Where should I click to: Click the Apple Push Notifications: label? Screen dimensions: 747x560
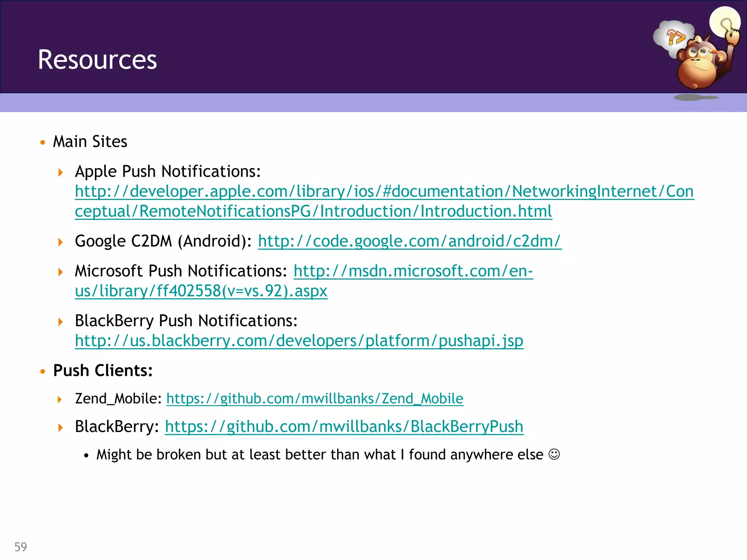click(168, 171)
